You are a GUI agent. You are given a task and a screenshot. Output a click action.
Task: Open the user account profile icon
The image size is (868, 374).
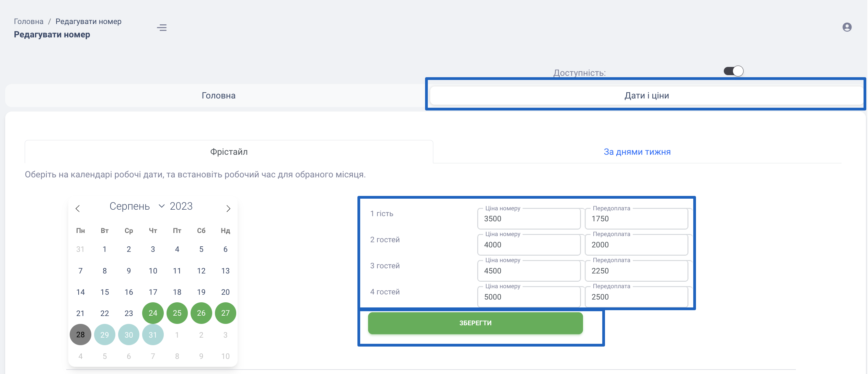click(847, 27)
